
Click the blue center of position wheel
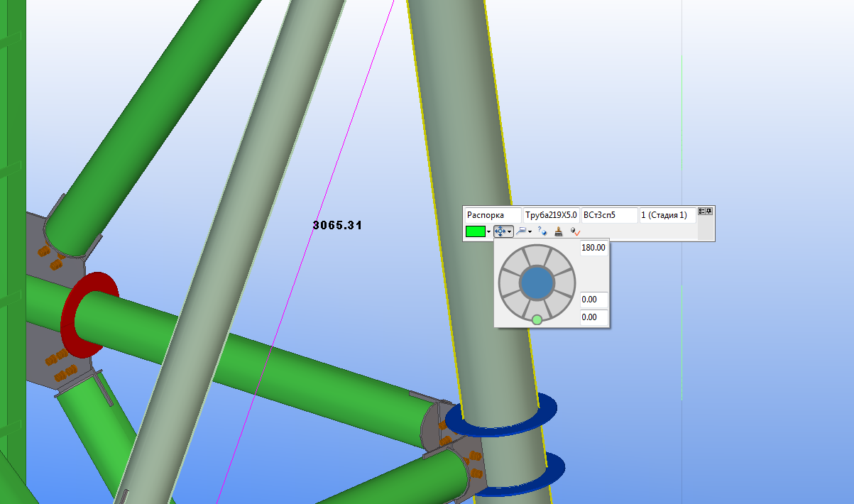tap(537, 283)
